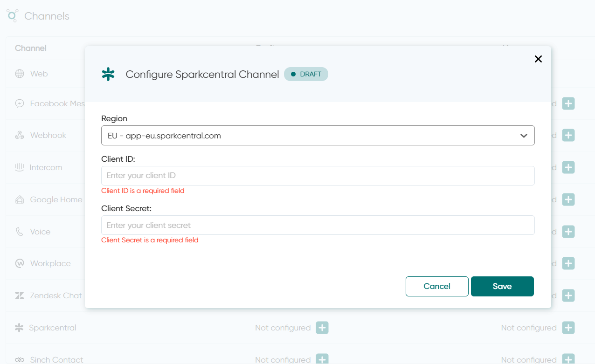
Task: Click the Zendesk Chat channel label
Action: click(56, 295)
